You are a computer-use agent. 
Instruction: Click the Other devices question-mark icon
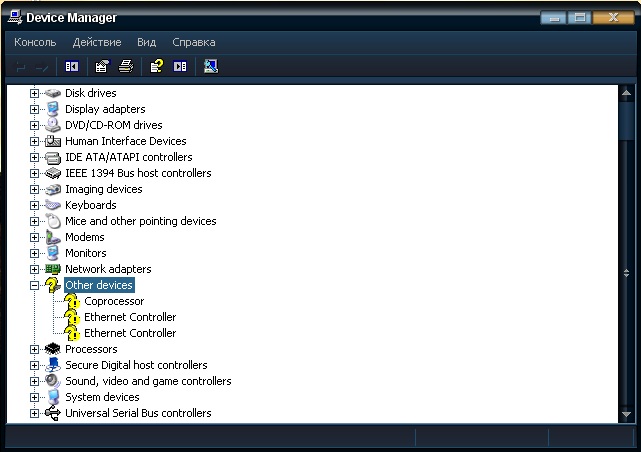coord(53,285)
